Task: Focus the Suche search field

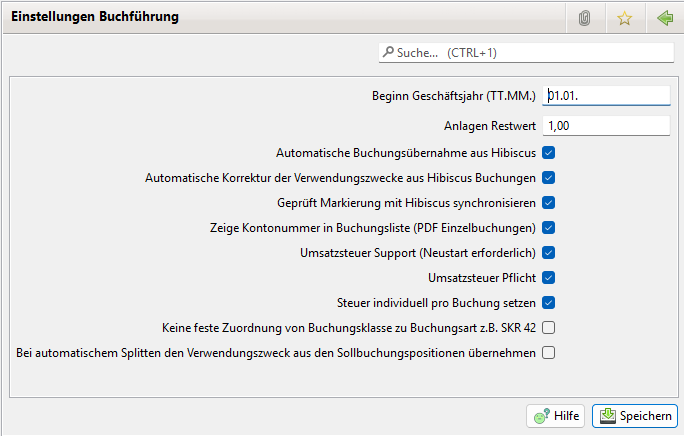Action: click(x=530, y=52)
